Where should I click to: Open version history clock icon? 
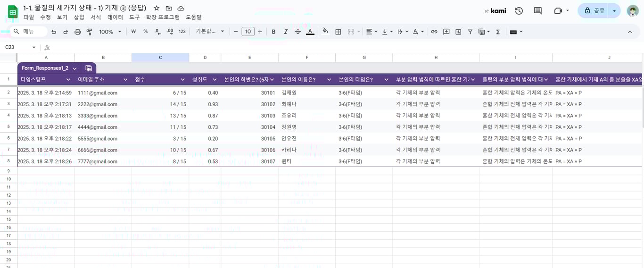coord(519,10)
